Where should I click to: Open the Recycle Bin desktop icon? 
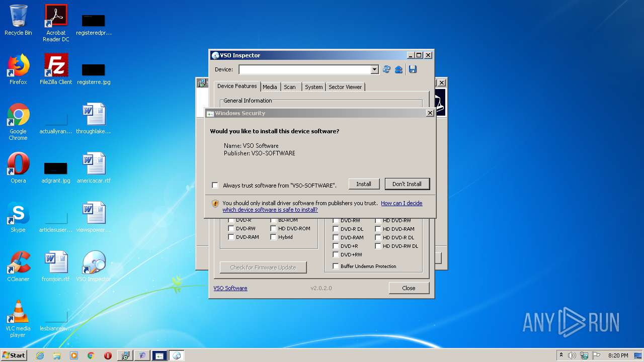pyautogui.click(x=18, y=20)
